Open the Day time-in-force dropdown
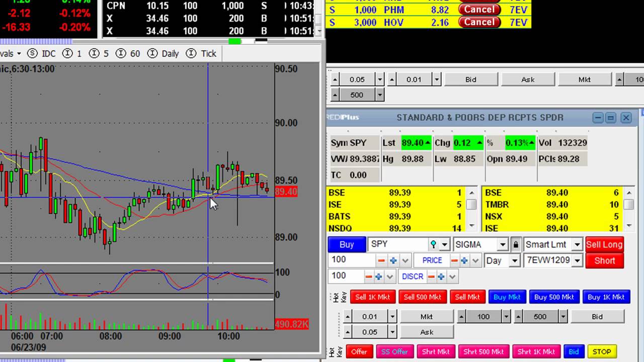The image size is (644, 362). pyautogui.click(x=514, y=260)
